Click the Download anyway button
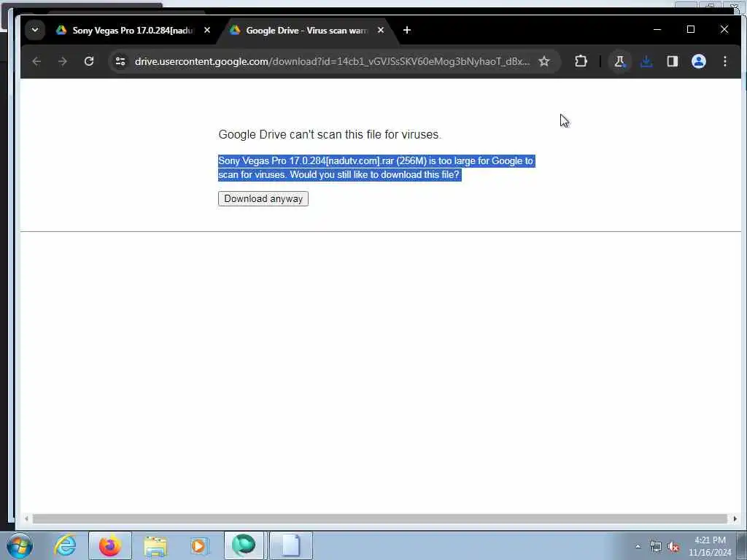 click(x=263, y=198)
